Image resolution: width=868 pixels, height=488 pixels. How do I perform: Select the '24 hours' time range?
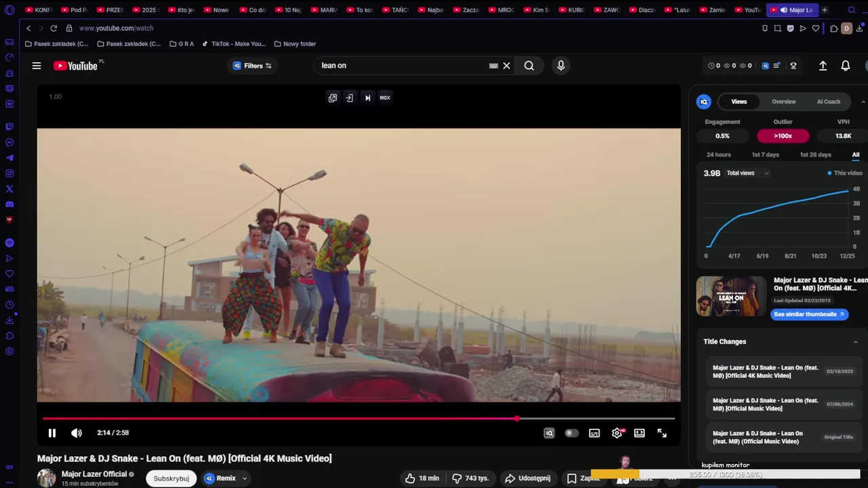coord(719,155)
